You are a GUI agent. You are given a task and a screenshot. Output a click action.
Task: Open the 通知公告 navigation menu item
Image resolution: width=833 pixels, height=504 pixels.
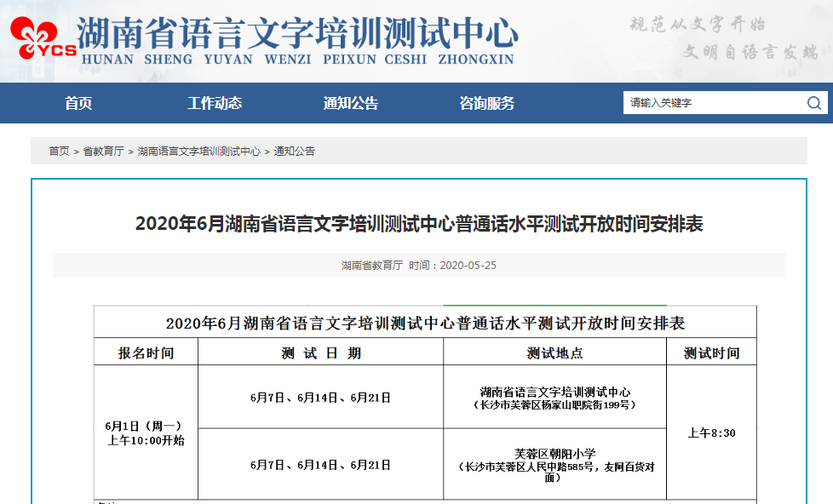coord(350,102)
